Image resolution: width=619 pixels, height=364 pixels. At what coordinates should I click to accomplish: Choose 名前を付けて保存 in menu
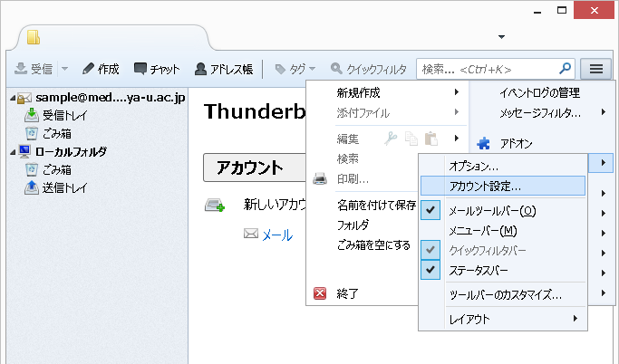click(x=377, y=205)
